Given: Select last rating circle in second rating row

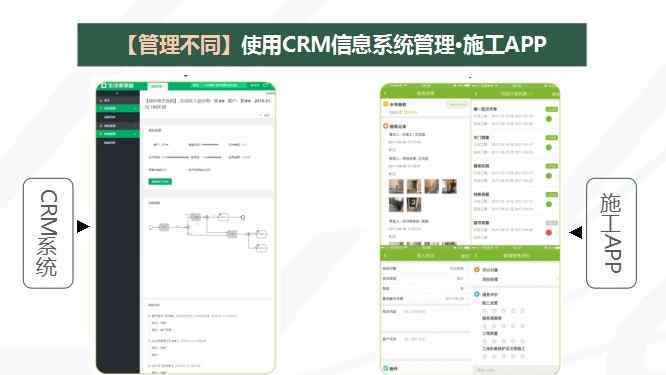Looking at the screenshot, I should [522, 326].
